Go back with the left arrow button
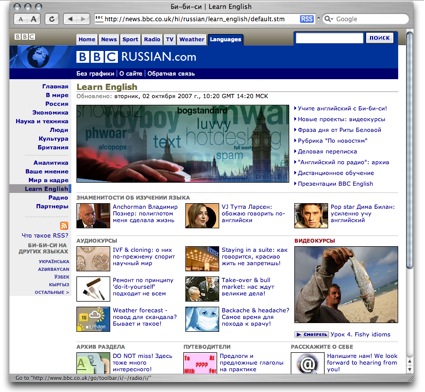Screen dimensions: 425x392 pyautogui.click(x=70, y=19)
